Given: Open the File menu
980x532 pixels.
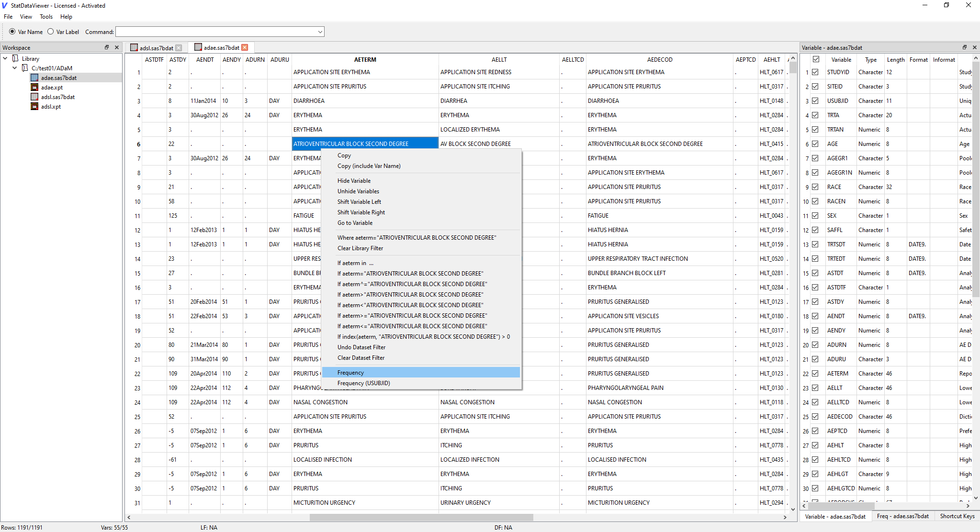Looking at the screenshot, I should coord(8,17).
